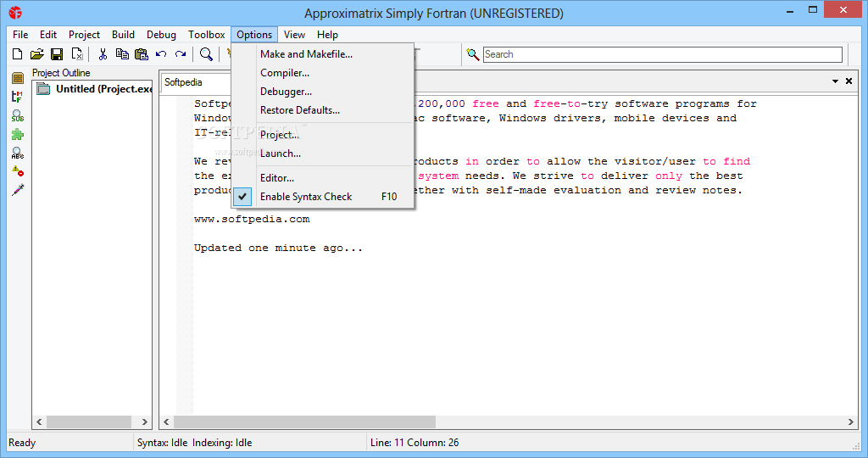Open the SUB subroutine search panel icon
Viewport: 868px width, 458px height.
coord(18,115)
